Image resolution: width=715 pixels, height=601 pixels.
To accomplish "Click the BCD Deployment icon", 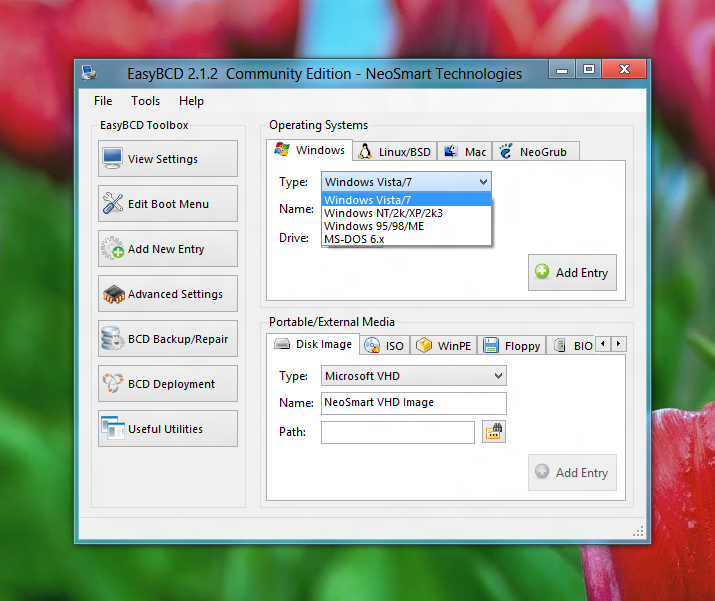I will pos(113,383).
